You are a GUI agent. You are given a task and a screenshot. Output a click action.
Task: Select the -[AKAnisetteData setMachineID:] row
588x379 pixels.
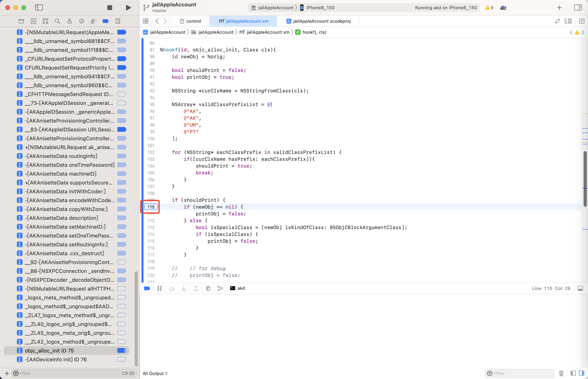[x=67, y=227]
